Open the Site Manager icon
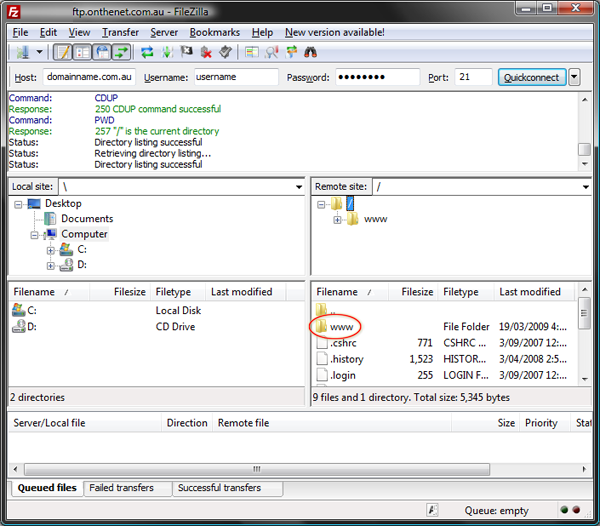600x526 pixels. point(22,52)
